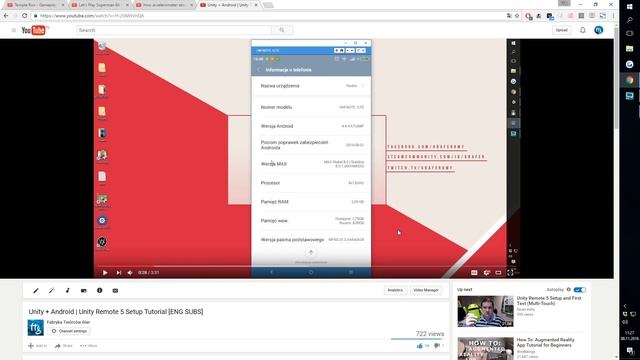Open Info & Settings pencil icon

[x=36, y=291]
